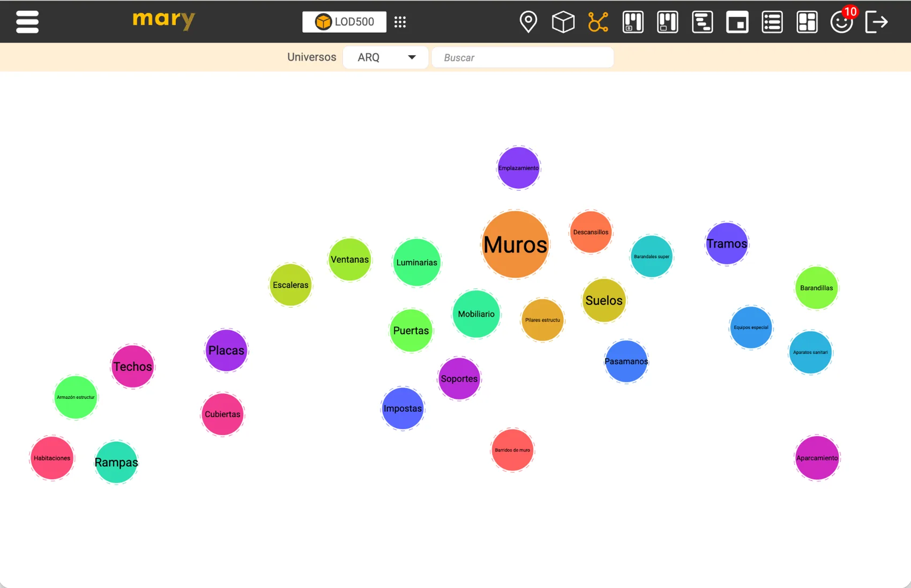Expand the ARQ universe dropdown
911x588 pixels.
tap(386, 57)
